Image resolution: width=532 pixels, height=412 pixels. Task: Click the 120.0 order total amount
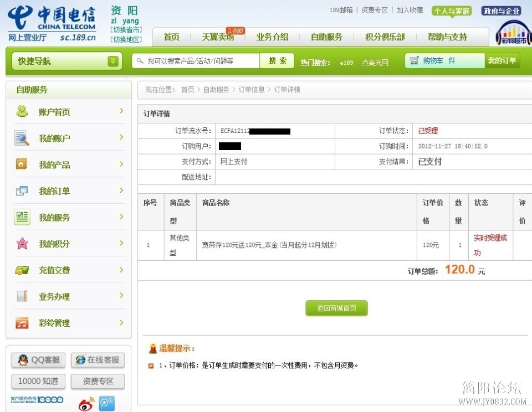point(460,269)
